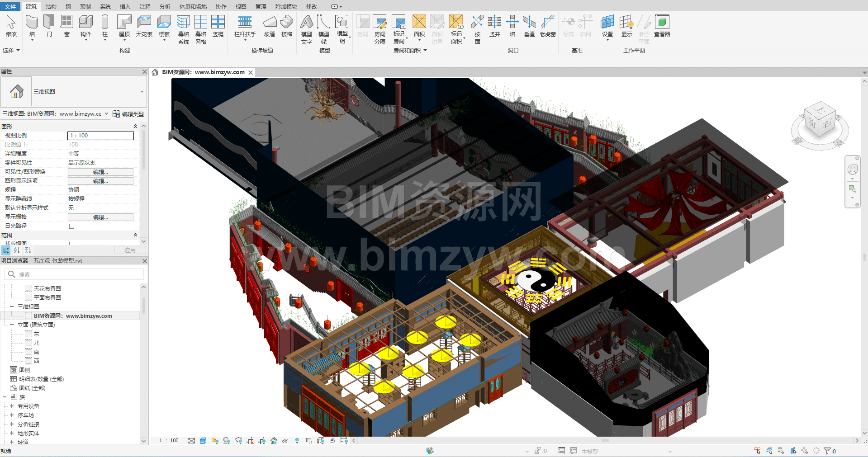868x457 pixels.
Task: Toggle the Sun Path (日光路径) checkbox
Action: [x=71, y=226]
